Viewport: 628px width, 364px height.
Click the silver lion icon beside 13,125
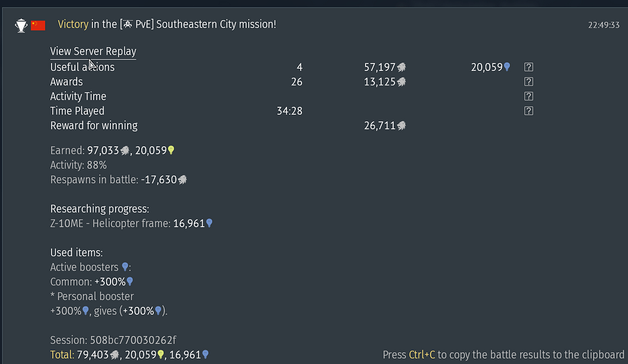401,82
